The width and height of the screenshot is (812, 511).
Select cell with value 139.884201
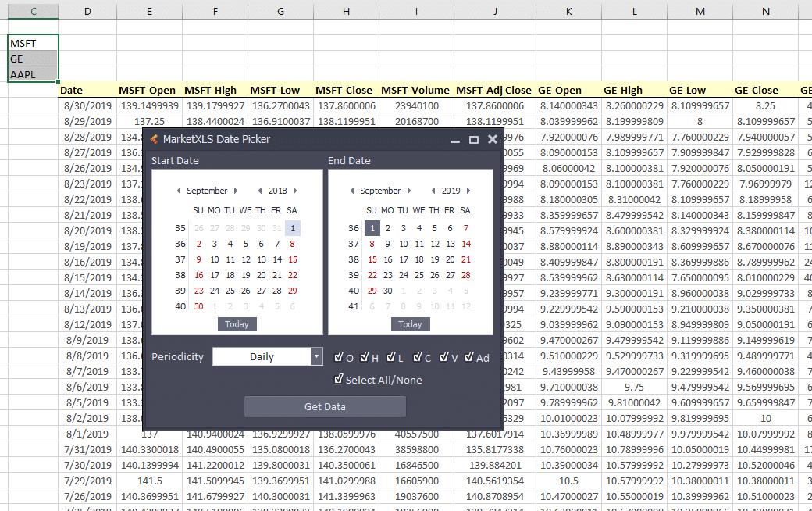click(494, 466)
